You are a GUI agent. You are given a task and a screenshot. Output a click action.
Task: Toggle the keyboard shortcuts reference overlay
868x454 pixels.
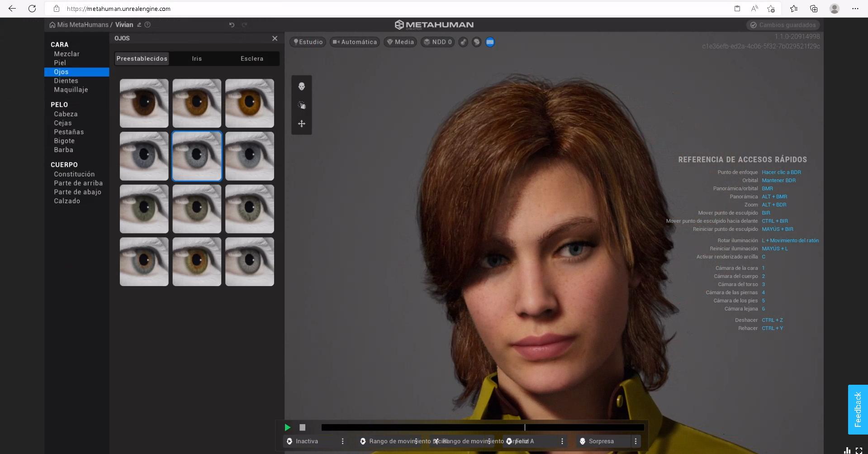coord(490,42)
